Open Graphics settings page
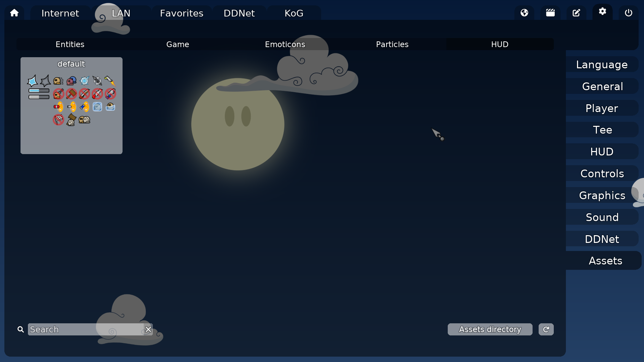The height and width of the screenshot is (362, 644). click(x=602, y=195)
